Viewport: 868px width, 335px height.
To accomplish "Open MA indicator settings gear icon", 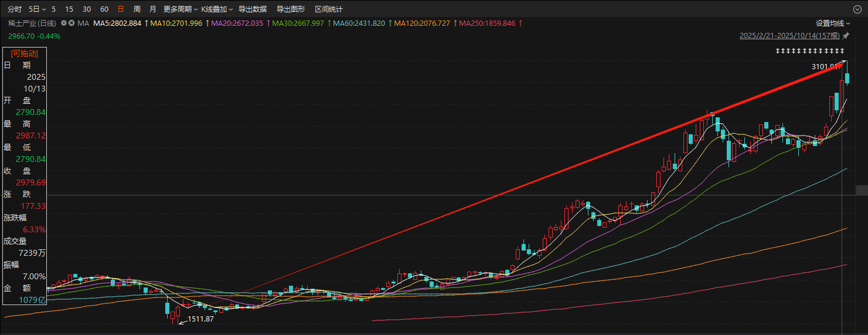I will (x=64, y=23).
